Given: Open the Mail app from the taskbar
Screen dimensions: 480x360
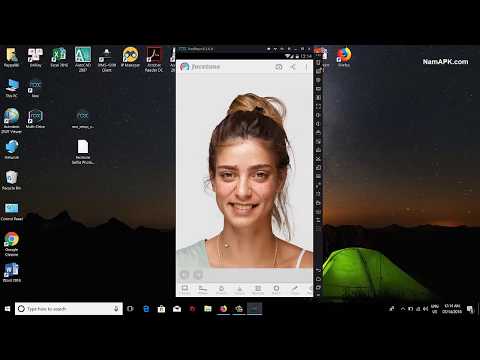Looking at the screenshot, I should [177, 309].
